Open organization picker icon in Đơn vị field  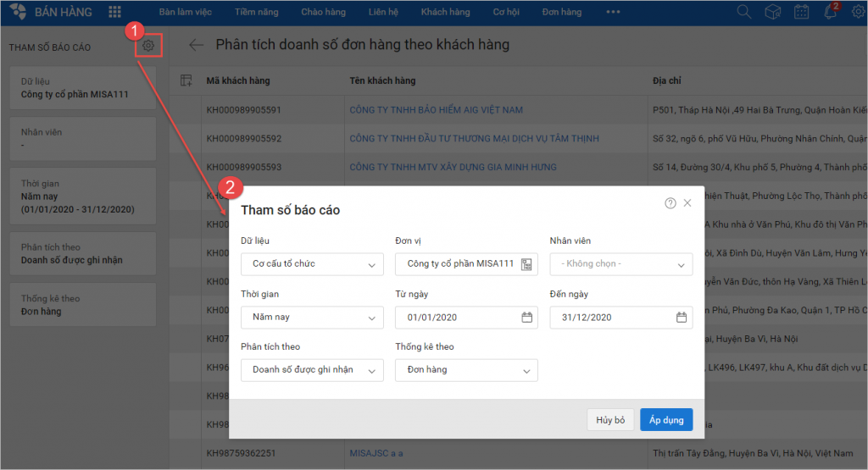526,264
